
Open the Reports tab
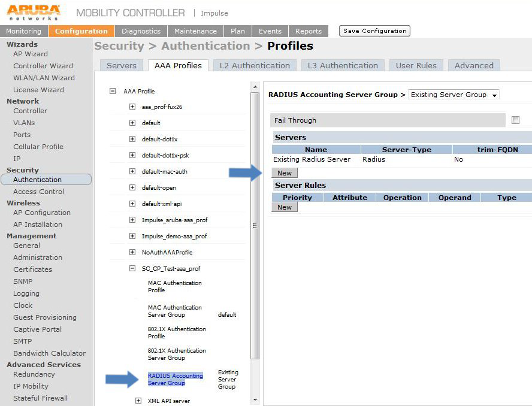[x=309, y=31]
